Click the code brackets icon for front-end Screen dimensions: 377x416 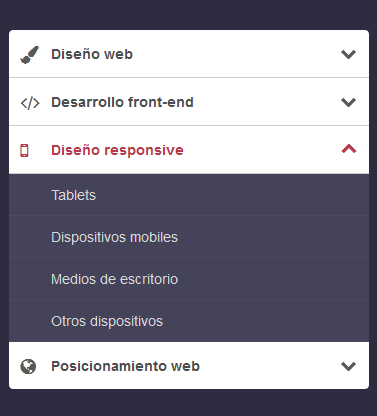tap(30, 103)
